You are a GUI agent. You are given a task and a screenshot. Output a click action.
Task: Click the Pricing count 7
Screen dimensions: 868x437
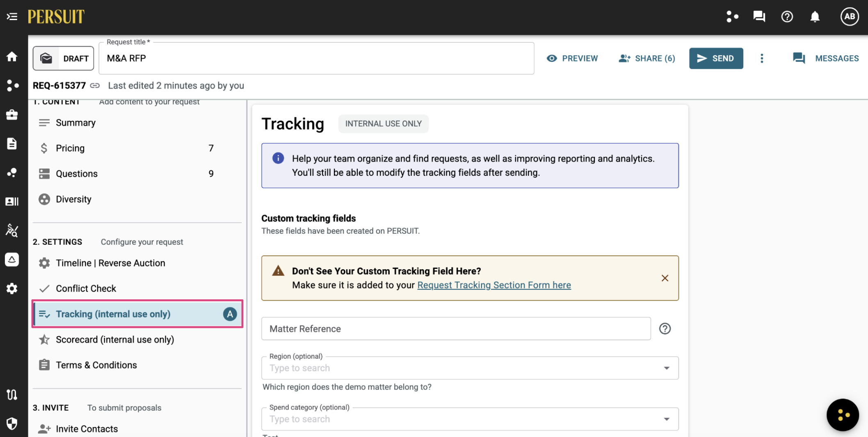click(211, 148)
